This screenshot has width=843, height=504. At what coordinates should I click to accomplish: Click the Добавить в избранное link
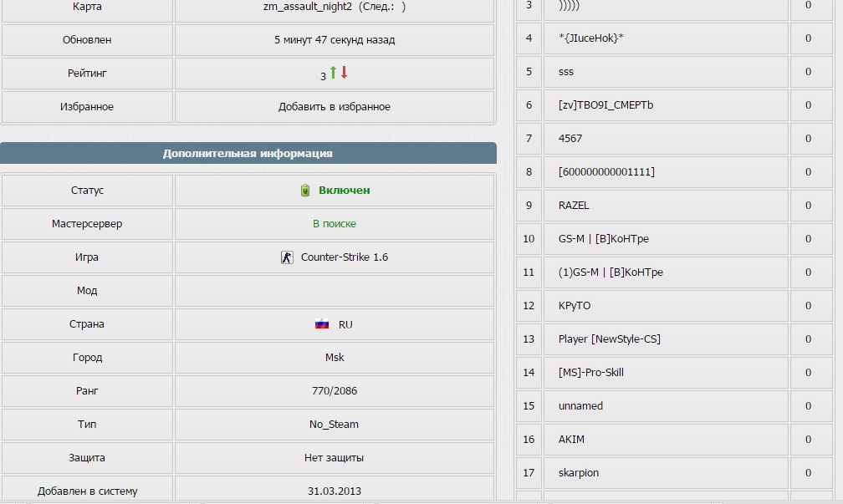(x=335, y=106)
